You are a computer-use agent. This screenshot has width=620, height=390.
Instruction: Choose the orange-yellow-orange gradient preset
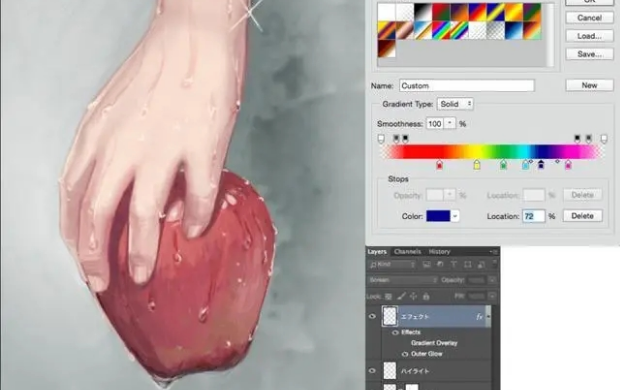coord(514,12)
